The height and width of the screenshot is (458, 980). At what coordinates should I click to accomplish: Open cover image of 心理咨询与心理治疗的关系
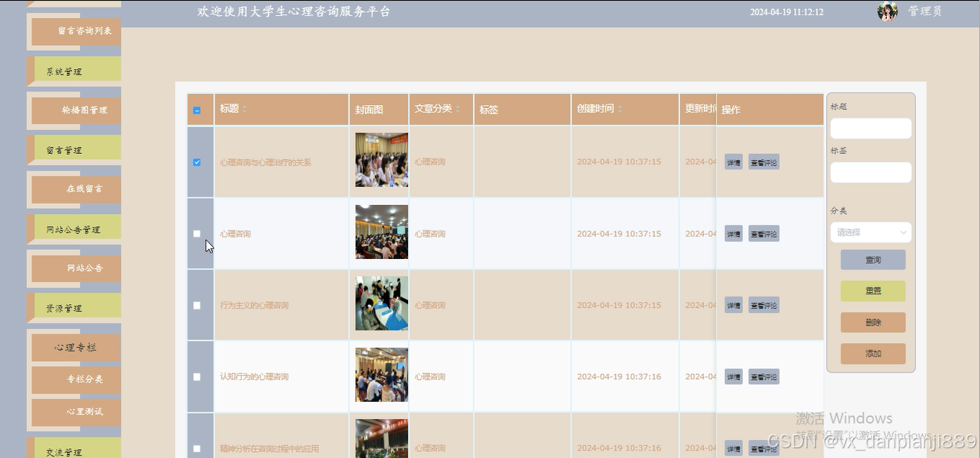click(382, 161)
